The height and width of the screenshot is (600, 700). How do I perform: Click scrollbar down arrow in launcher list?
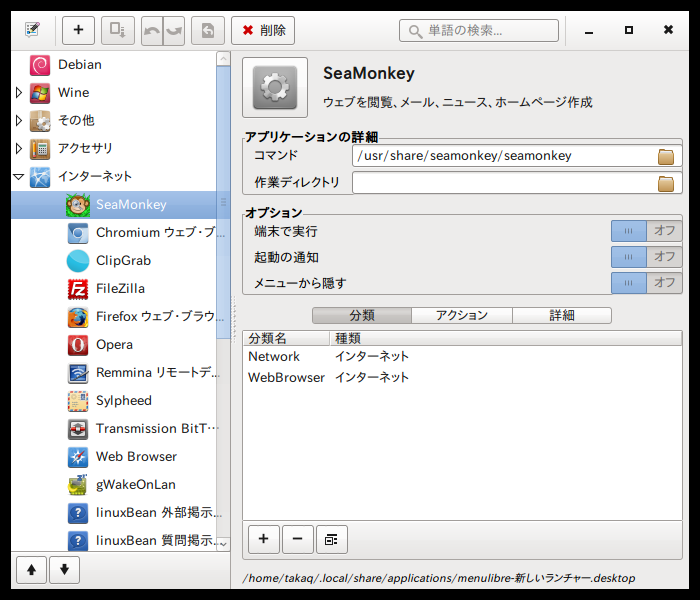point(223,544)
